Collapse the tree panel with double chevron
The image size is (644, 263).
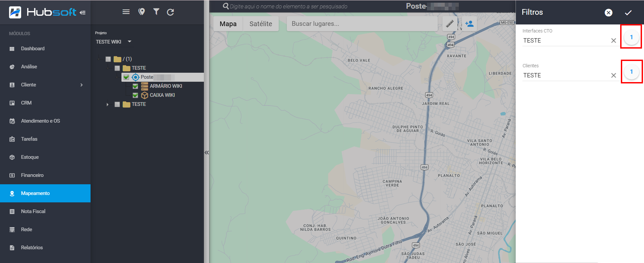[207, 152]
